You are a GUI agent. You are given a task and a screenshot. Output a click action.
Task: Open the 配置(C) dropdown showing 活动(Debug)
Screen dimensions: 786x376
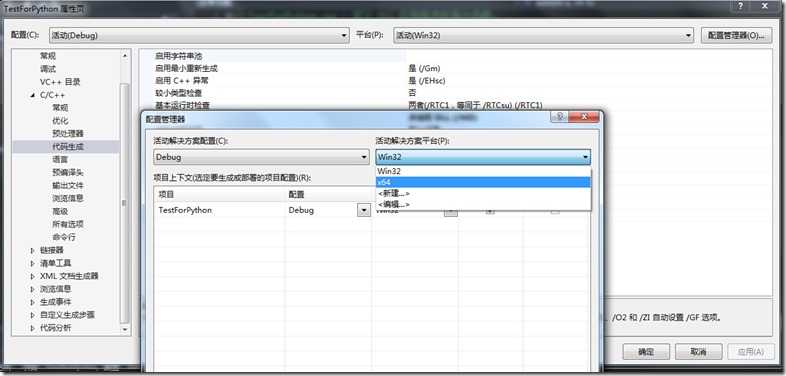tap(199, 36)
